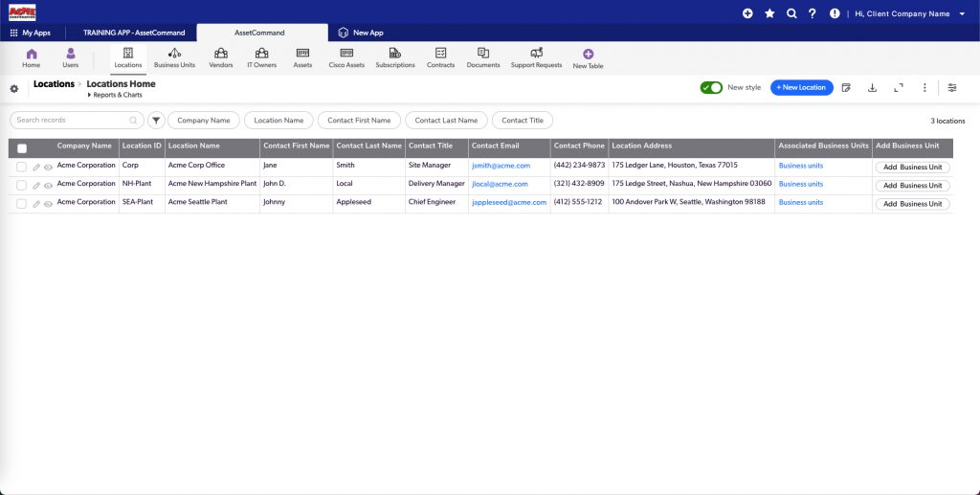This screenshot has height=495, width=980.
Task: Open the Contact Last Name filter pill
Action: [446, 121]
